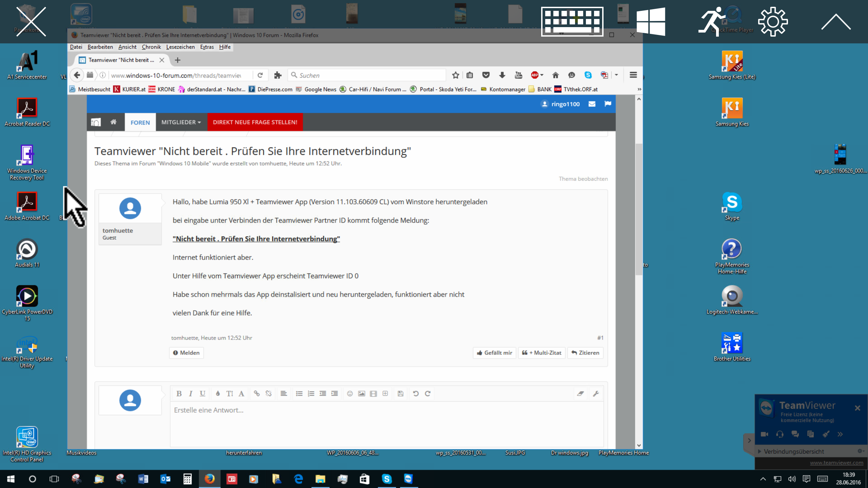Open the Windows Start button in taskbar
This screenshot has height=488, width=868.
click(x=11, y=479)
